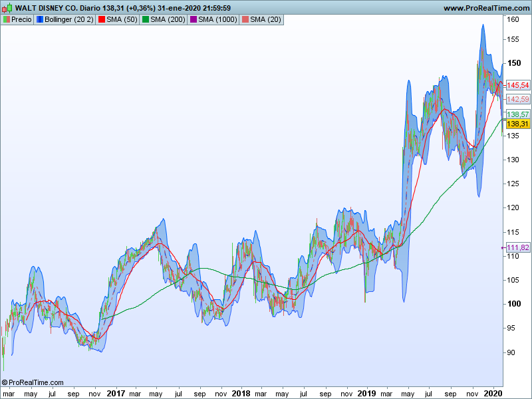Click the 160 price axis label
Screen dimensions: 532x399
[513, 19]
